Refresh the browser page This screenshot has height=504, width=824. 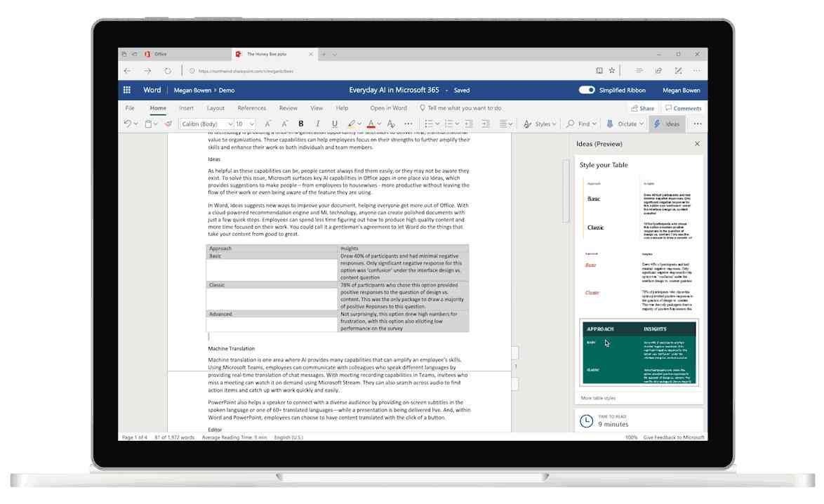pyautogui.click(x=167, y=70)
